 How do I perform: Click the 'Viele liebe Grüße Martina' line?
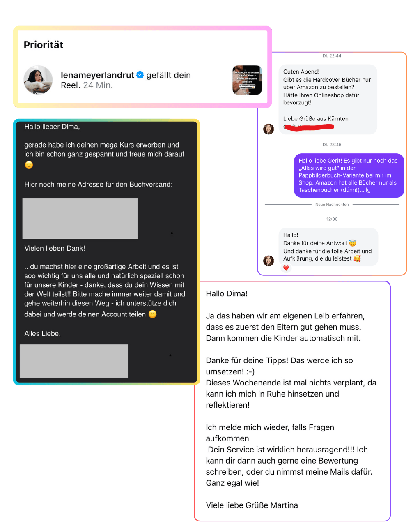(252, 505)
